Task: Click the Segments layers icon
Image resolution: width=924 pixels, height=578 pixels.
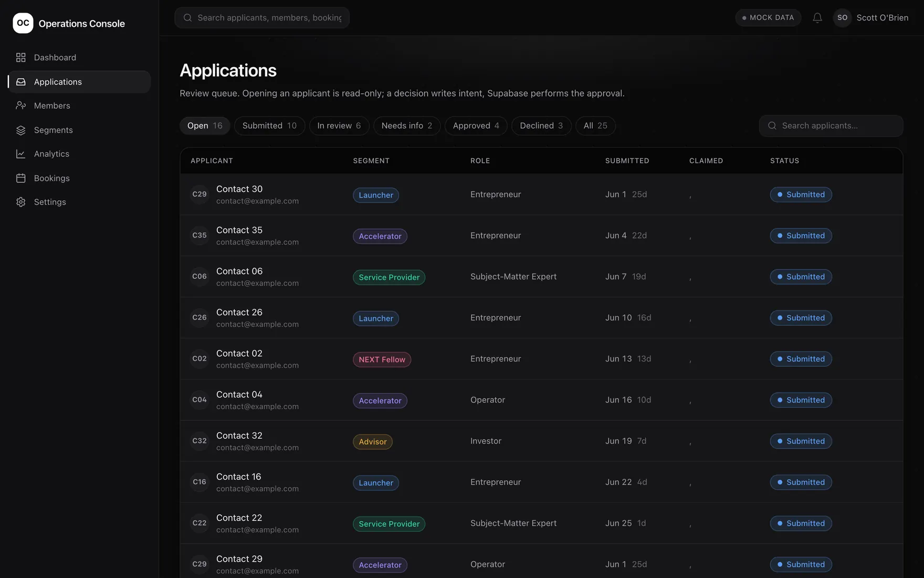Action: point(21,130)
